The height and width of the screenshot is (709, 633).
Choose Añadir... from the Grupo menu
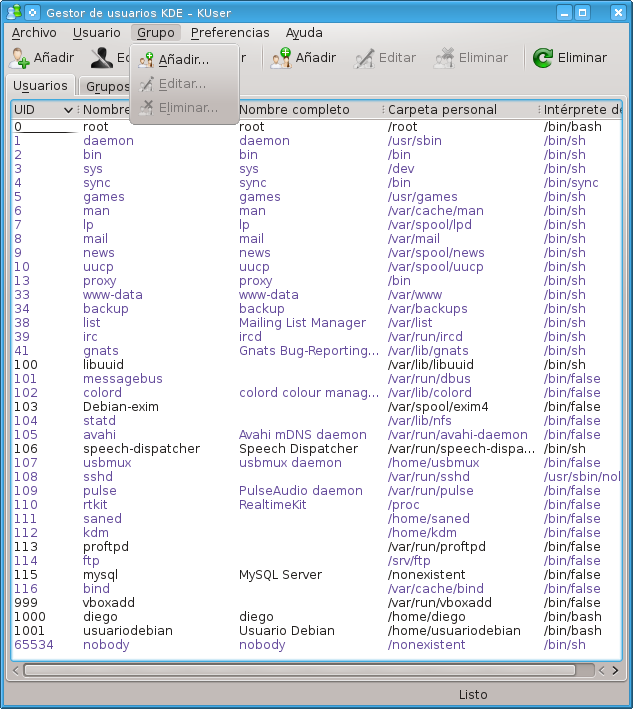[184, 60]
